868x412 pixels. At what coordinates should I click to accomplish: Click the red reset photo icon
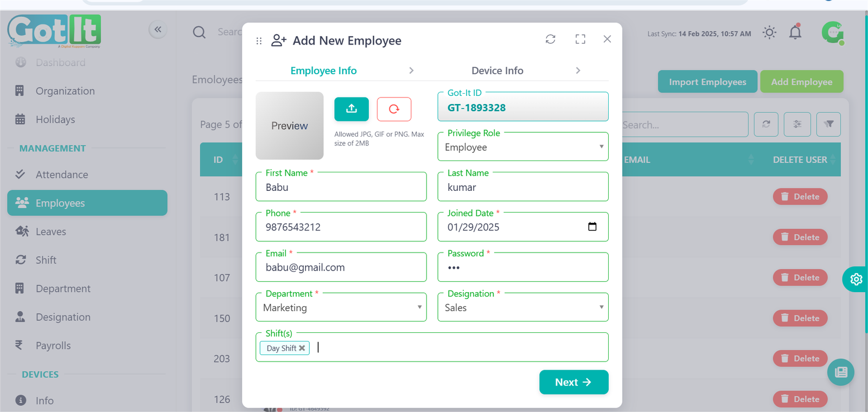[x=394, y=109]
